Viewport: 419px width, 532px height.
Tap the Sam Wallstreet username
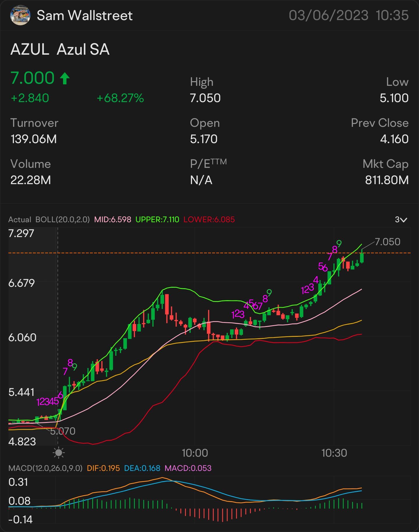click(x=85, y=15)
